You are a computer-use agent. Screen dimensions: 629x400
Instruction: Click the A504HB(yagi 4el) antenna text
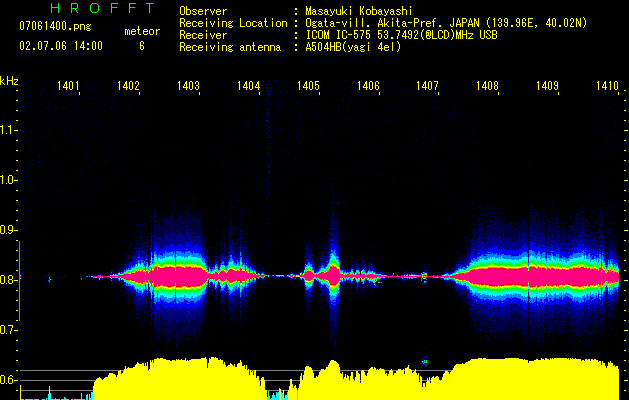(x=353, y=47)
